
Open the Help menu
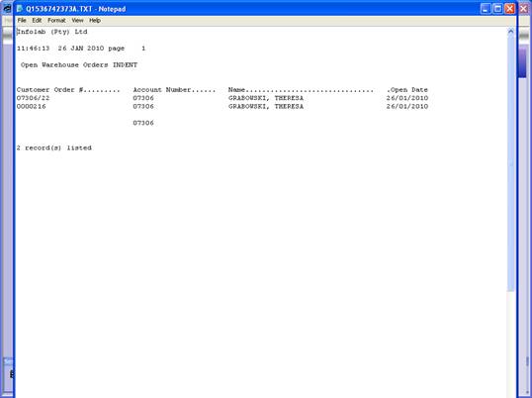click(95, 21)
